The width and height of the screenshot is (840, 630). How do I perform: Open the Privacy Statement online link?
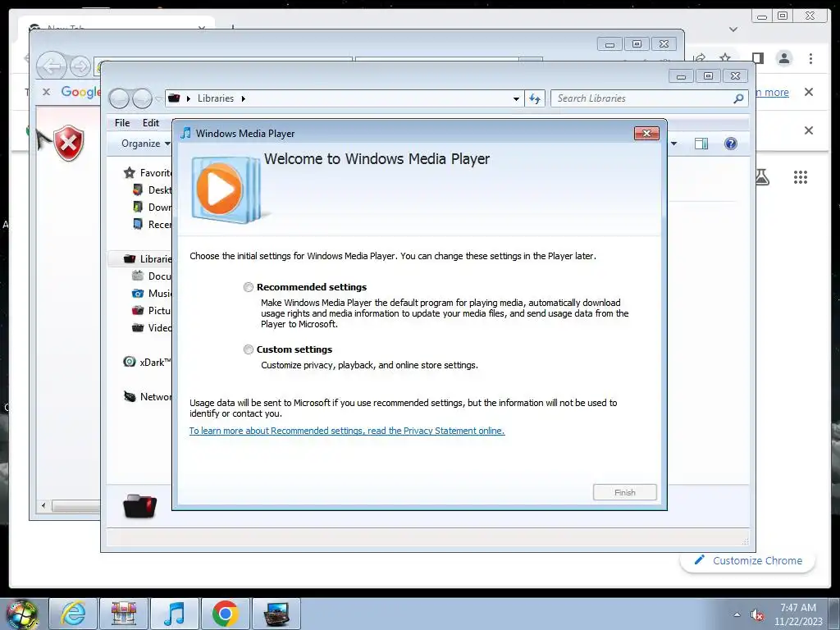click(347, 431)
